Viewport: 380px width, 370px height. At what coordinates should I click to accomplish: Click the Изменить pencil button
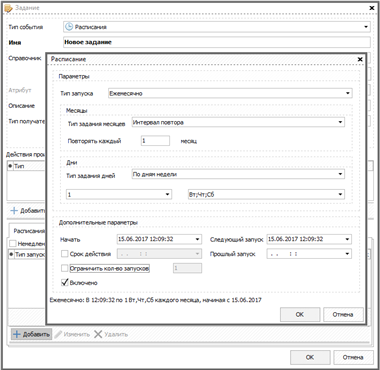pos(72,334)
